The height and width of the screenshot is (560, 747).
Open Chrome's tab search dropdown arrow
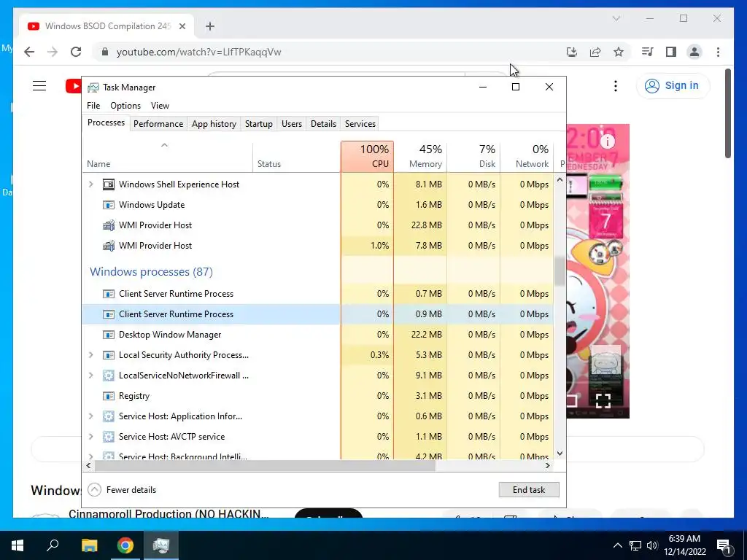click(x=616, y=18)
